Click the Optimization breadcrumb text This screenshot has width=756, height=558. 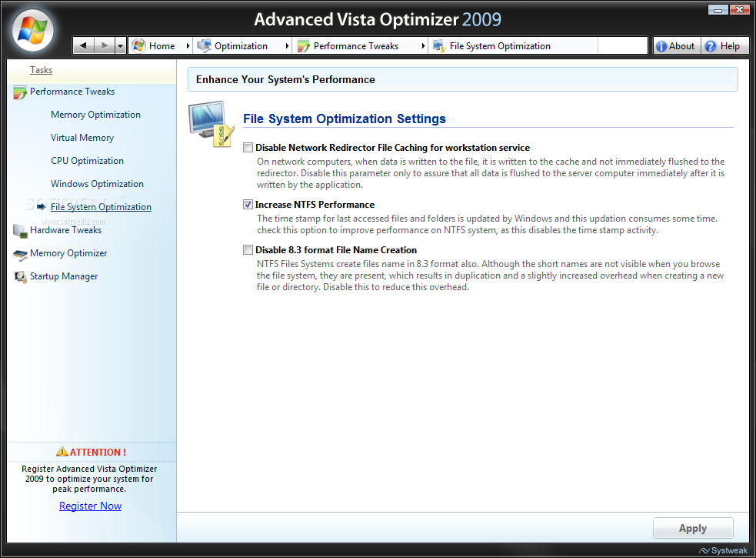(x=241, y=46)
